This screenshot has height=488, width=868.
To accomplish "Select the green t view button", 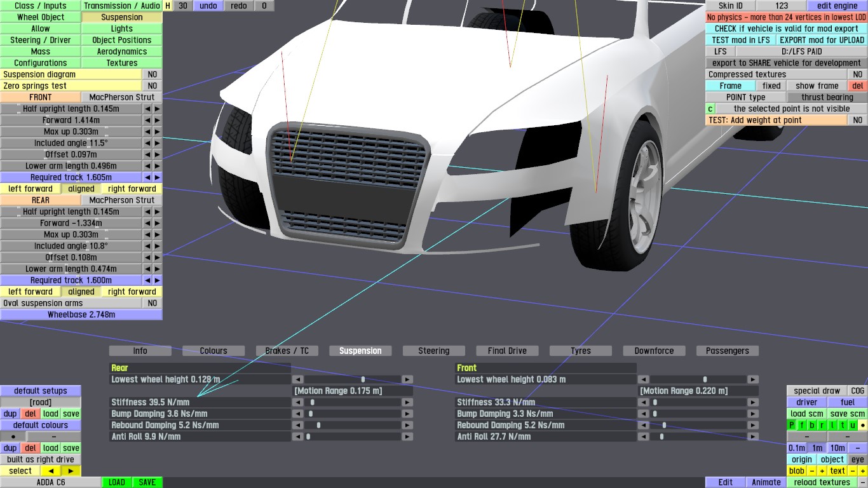I will pos(843,425).
